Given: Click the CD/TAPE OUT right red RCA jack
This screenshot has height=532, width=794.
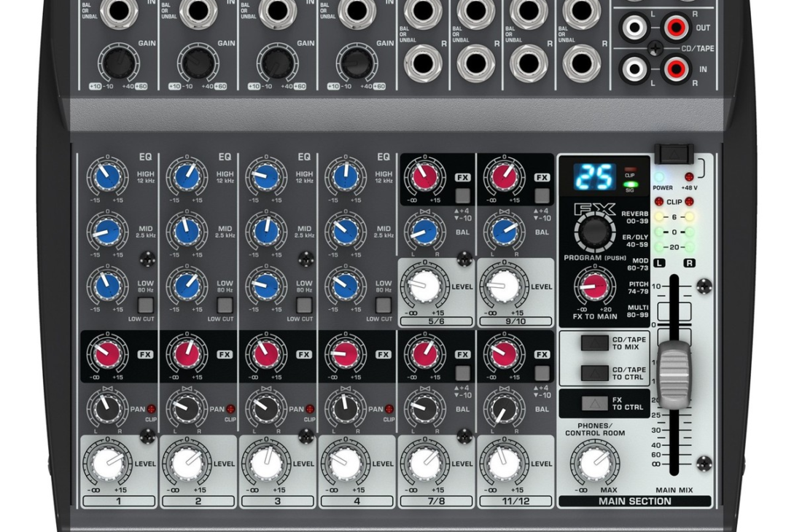Looking at the screenshot, I should pyautogui.click(x=677, y=28).
